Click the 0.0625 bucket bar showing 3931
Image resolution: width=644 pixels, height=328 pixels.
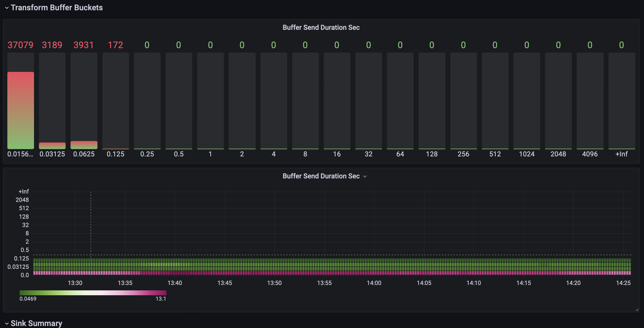tap(84, 145)
